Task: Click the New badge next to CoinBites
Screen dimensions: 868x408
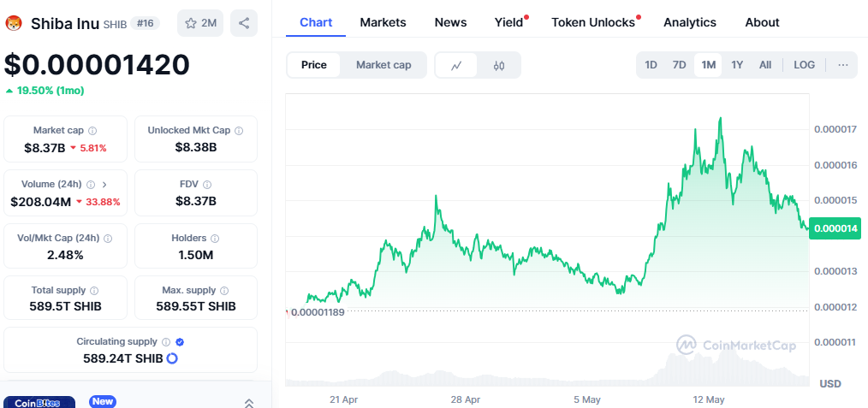Action: 102,401
